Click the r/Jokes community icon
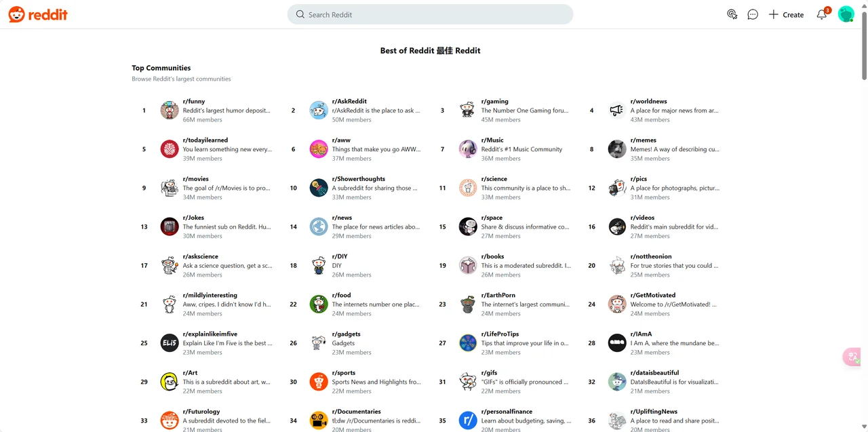This screenshot has width=868, height=432. point(170,227)
